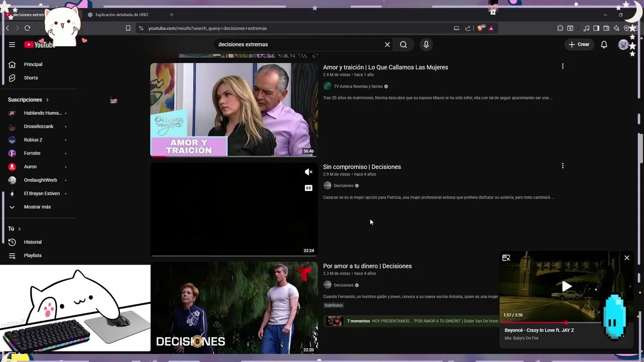This screenshot has width=644, height=362.
Task: Open Leo AI sparkle icon
Action: click(x=616, y=28)
